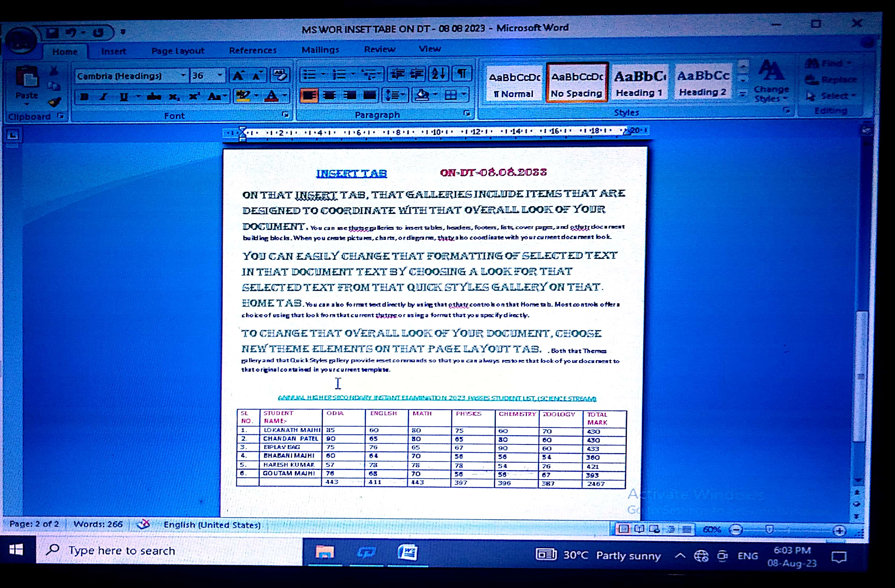
Task: Click the Bullets list icon
Action: 310,74
